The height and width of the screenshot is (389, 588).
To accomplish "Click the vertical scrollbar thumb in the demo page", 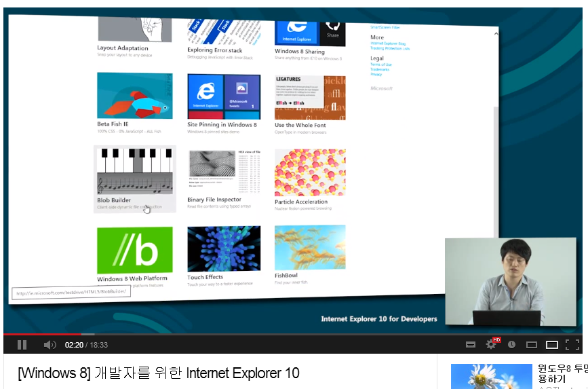I will pos(496,171).
